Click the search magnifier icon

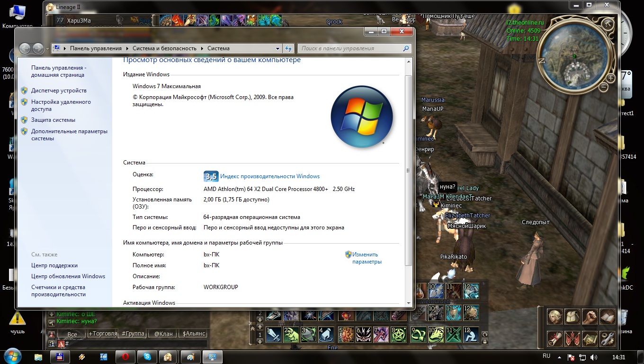click(406, 48)
